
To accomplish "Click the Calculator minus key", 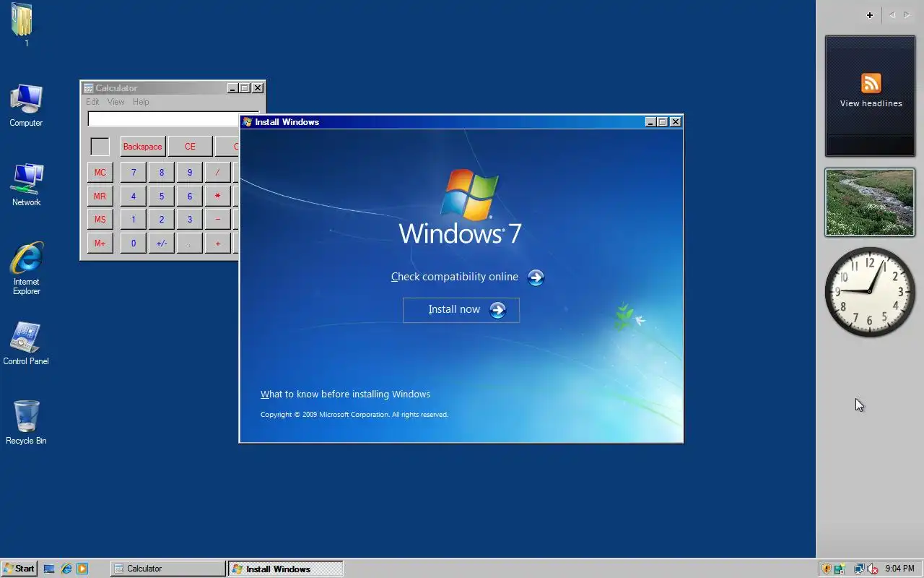I will pos(217,220).
